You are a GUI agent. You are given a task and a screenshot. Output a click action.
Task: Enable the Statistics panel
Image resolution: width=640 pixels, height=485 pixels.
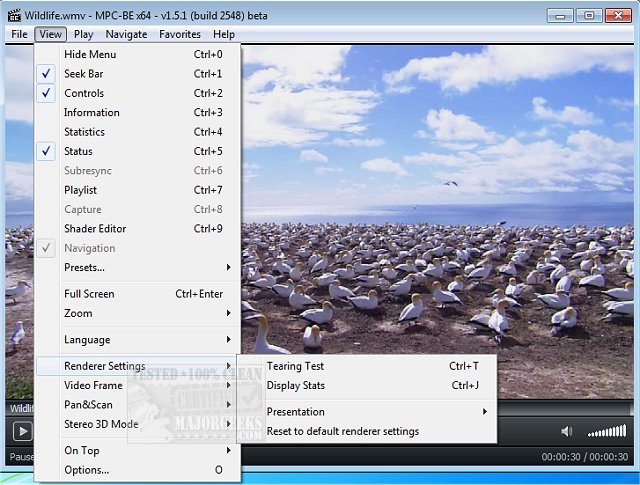coord(138,132)
